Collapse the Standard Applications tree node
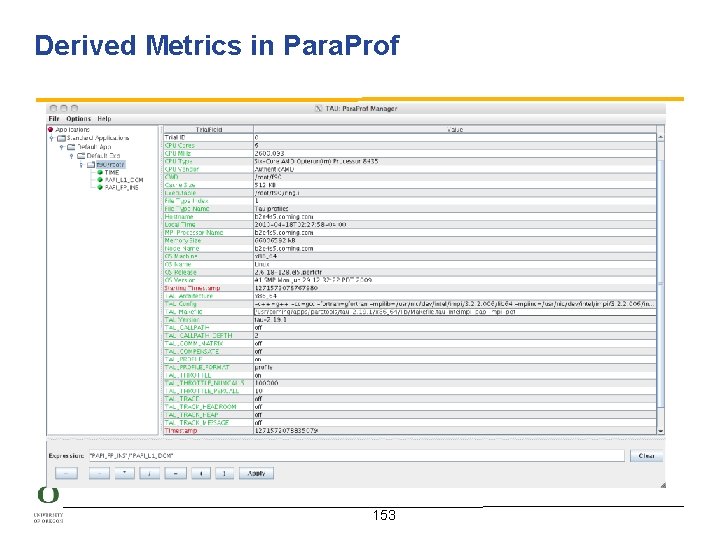The height and width of the screenshot is (540, 720). 51,138
